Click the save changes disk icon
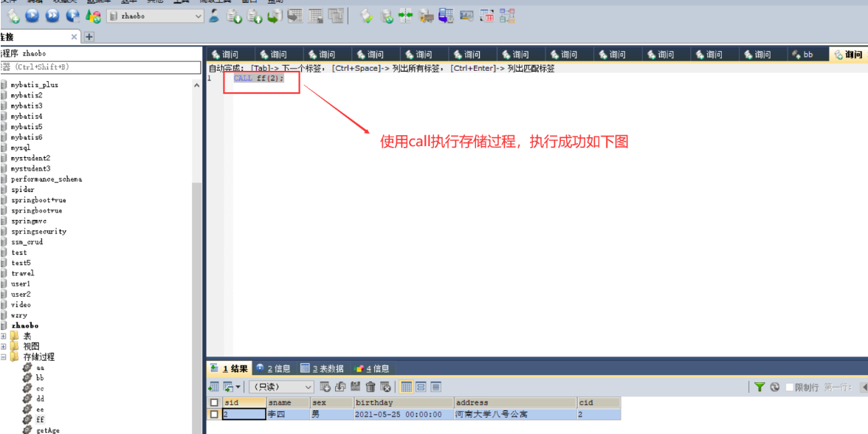The width and height of the screenshot is (868, 434). click(356, 387)
